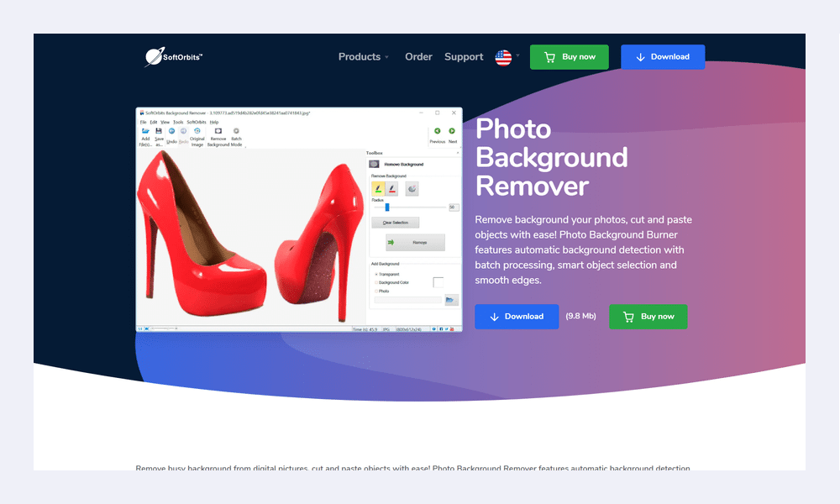Image resolution: width=840 pixels, height=504 pixels.
Task: Click Buy now in the top navigation bar
Action: 569,57
